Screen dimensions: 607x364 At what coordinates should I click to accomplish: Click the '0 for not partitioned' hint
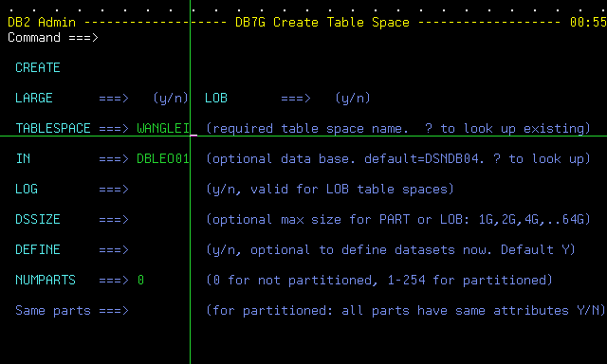(x=379, y=280)
